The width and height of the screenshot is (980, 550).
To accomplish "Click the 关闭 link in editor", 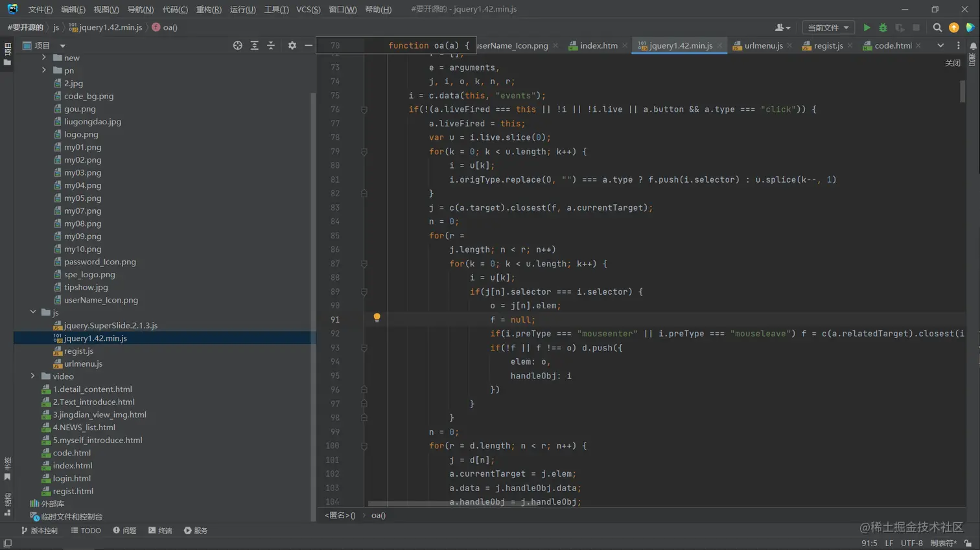I will pos(952,63).
